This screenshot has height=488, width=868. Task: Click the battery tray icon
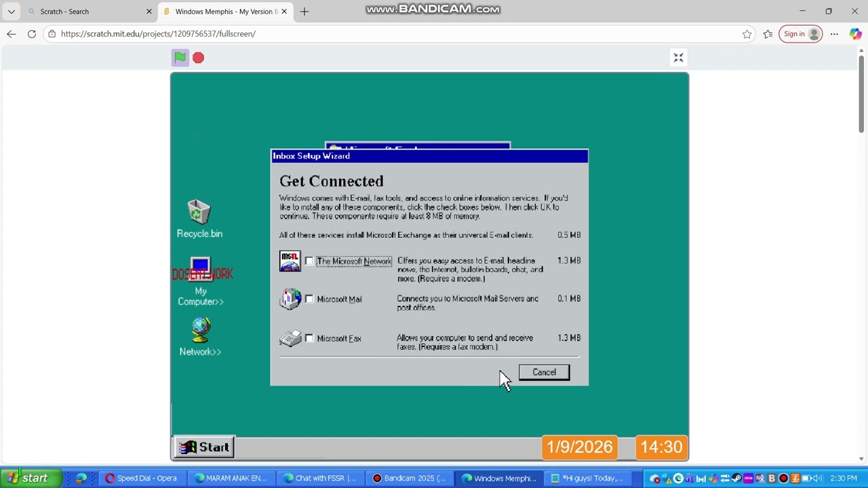(807, 479)
